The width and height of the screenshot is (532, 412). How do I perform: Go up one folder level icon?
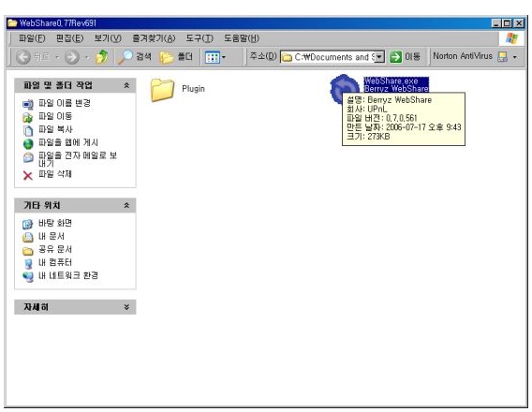[102, 56]
